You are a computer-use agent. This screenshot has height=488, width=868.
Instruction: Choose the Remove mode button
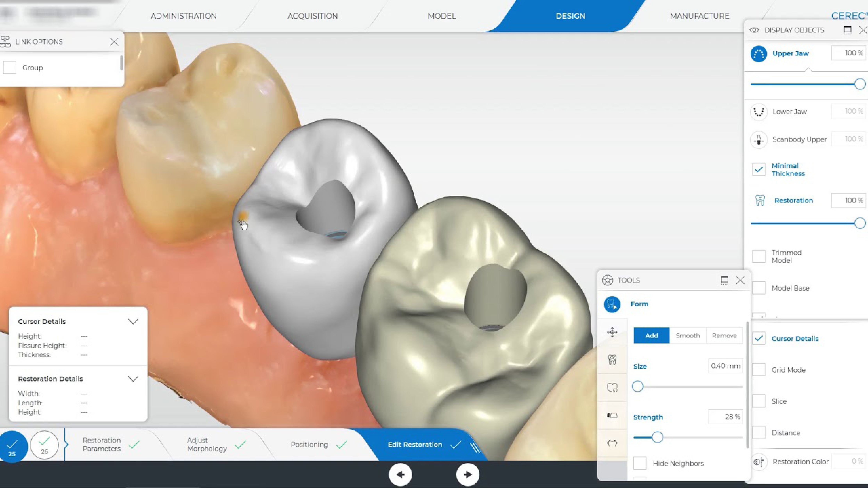[724, 336]
